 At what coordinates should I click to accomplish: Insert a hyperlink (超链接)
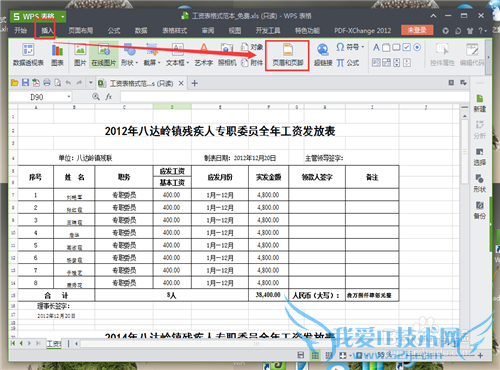pos(323,55)
